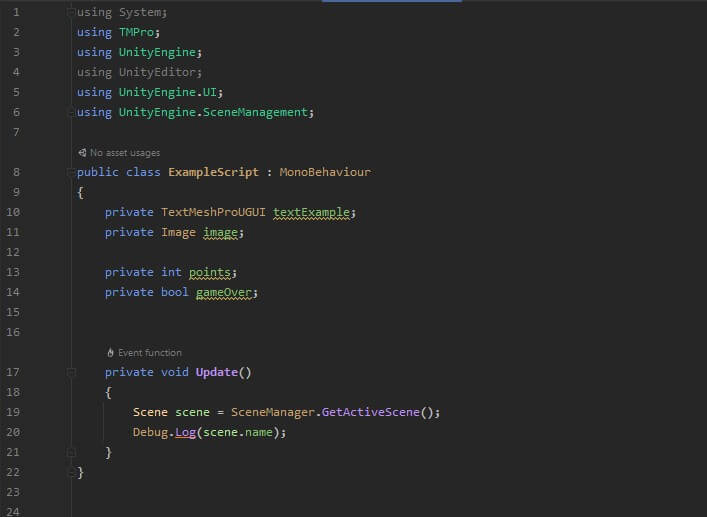This screenshot has height=517, width=707.
Task: Click the gameOver field name
Action: [224, 292]
